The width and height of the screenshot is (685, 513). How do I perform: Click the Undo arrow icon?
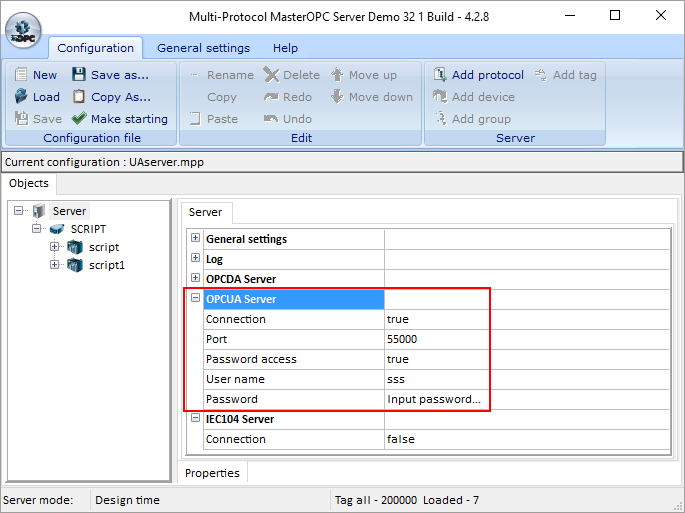coord(271,118)
